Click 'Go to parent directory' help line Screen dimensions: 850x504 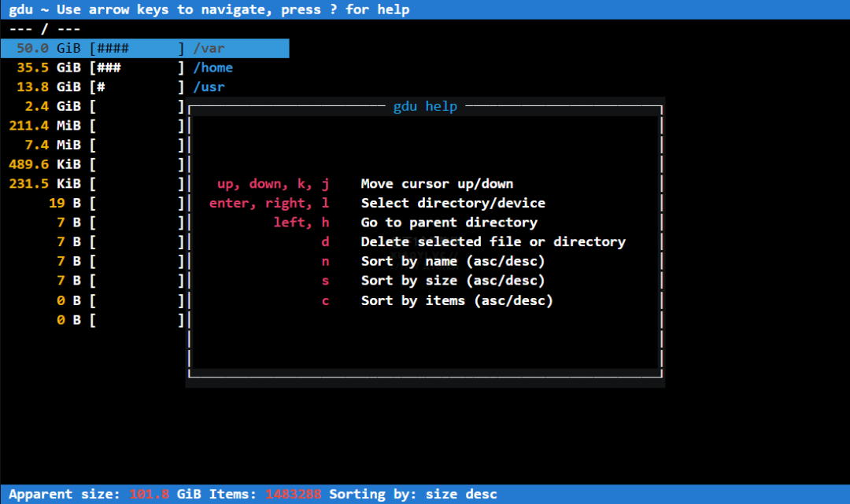[449, 223]
